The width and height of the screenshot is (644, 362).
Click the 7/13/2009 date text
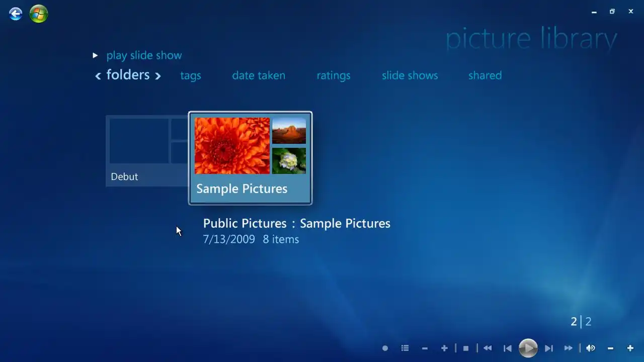pyautogui.click(x=229, y=239)
